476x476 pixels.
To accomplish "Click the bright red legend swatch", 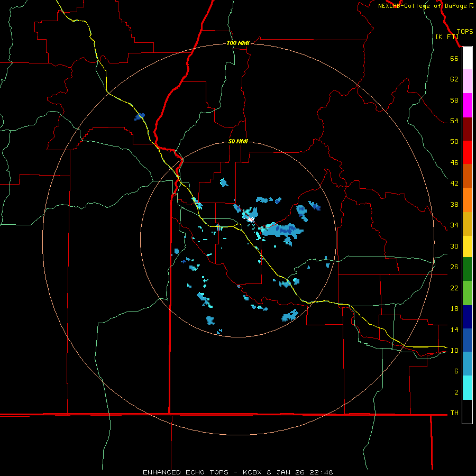I will (467, 152).
